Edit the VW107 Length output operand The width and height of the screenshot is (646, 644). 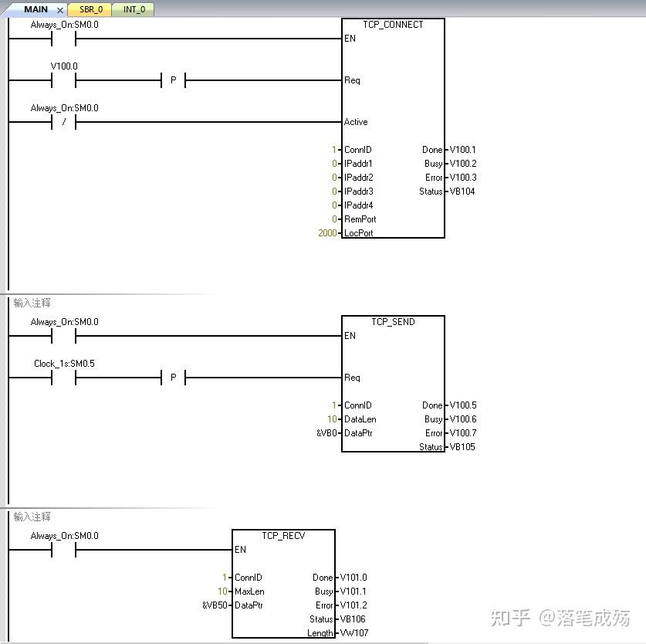click(x=354, y=633)
